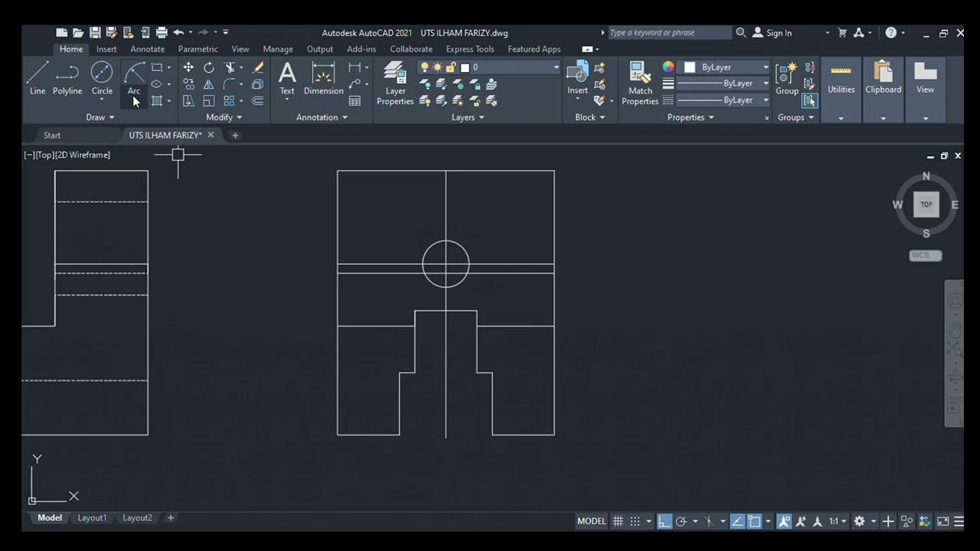Click the TOP face of ViewCube
The width and height of the screenshot is (980, 551).
(x=926, y=204)
